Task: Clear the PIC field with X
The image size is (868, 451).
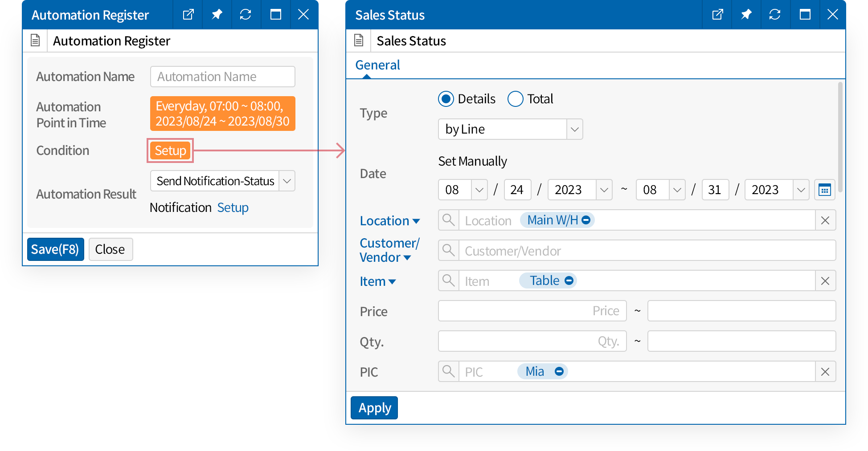Action: coord(825,372)
